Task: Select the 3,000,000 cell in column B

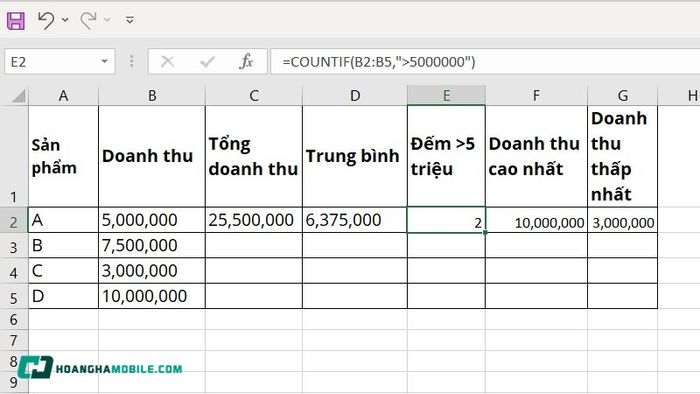Action: [x=152, y=271]
